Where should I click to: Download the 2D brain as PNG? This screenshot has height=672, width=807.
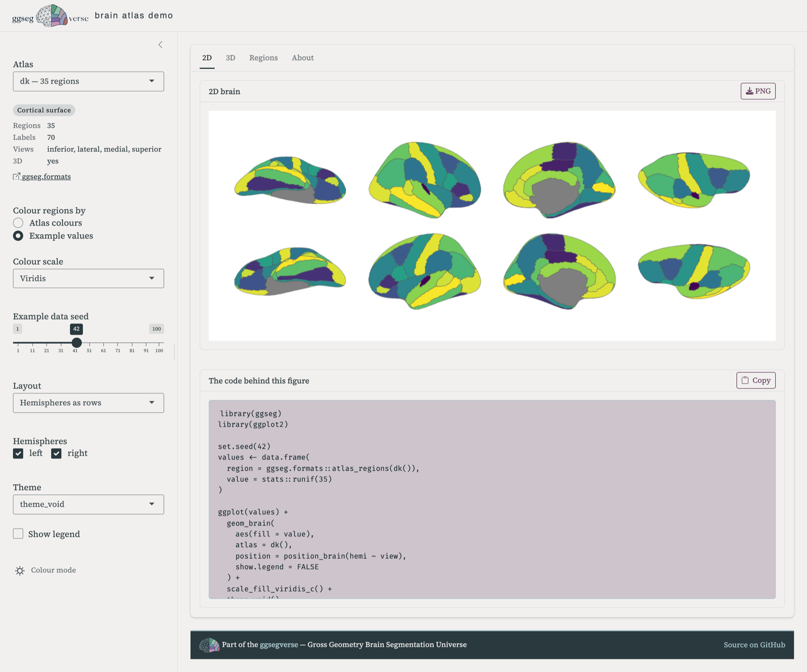coord(758,91)
